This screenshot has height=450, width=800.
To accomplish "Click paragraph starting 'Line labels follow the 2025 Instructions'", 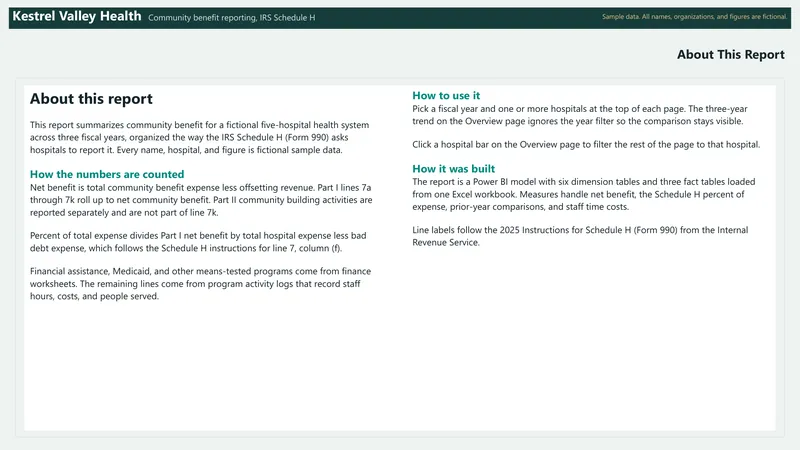I will pyautogui.click(x=580, y=236).
